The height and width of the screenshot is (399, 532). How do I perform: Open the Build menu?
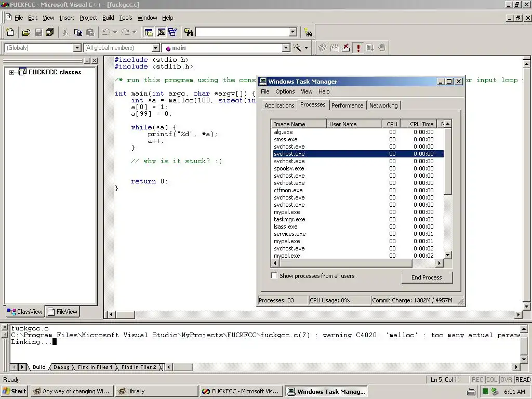tap(108, 18)
